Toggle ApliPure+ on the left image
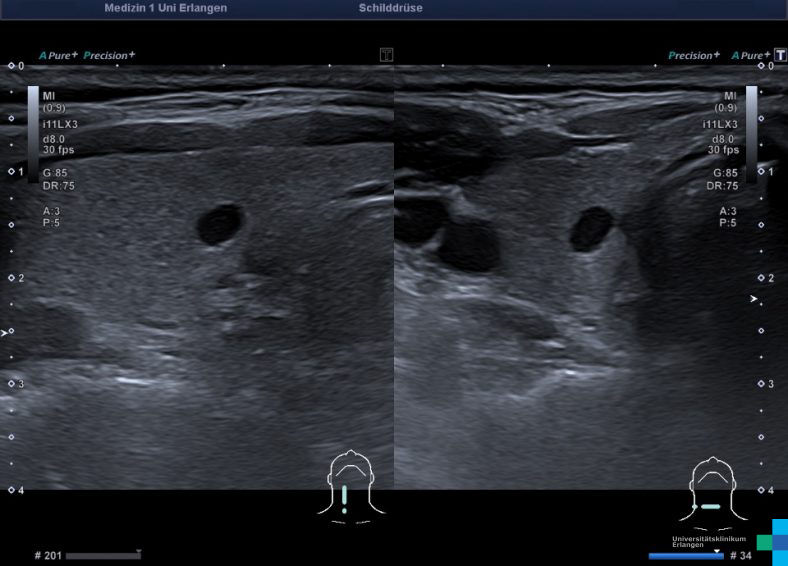This screenshot has width=788, height=566. (56, 55)
